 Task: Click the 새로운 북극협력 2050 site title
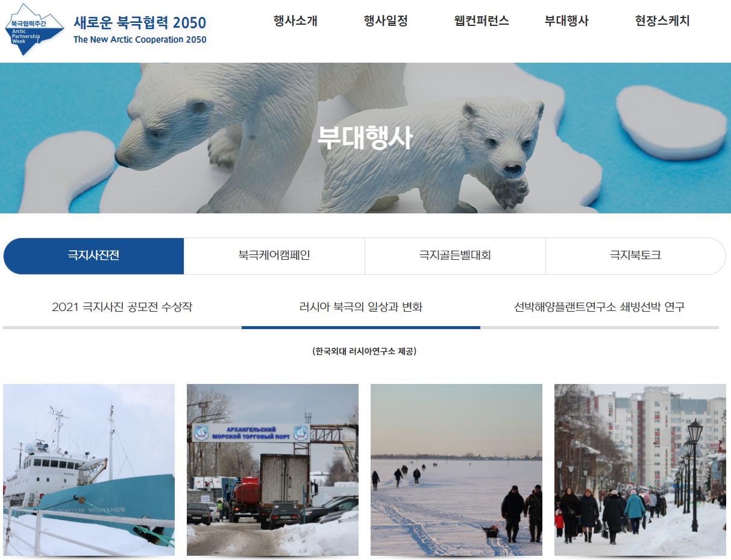tap(140, 23)
